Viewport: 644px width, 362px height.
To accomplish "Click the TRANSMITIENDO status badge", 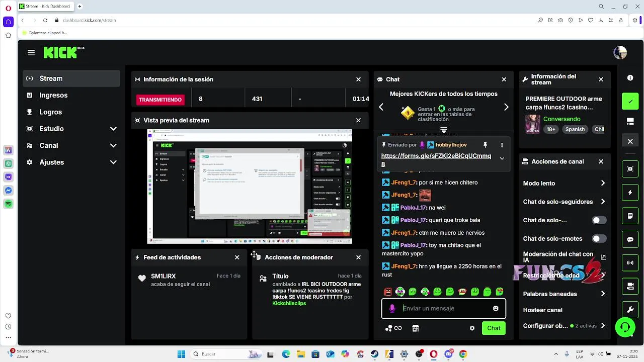I will click(x=160, y=100).
